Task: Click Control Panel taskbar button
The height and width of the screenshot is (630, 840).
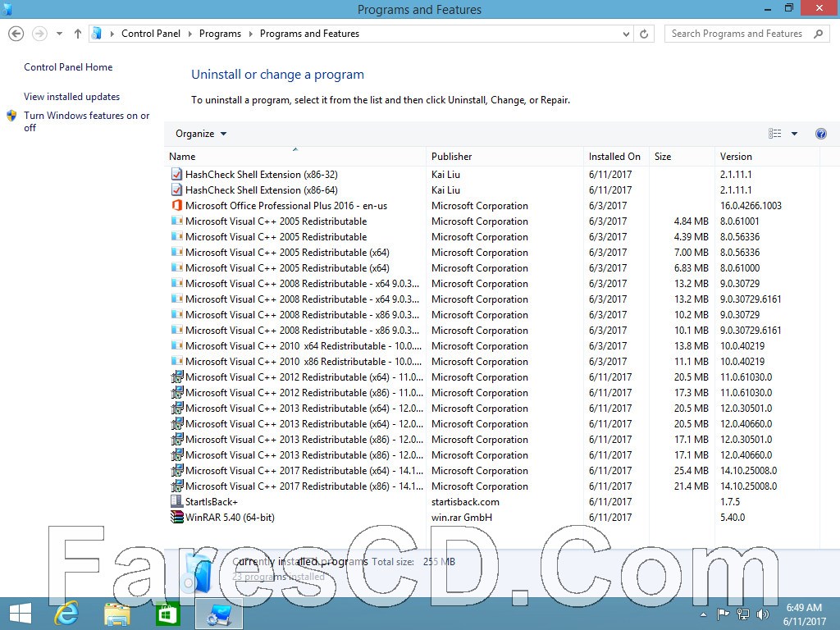Action: (219, 614)
